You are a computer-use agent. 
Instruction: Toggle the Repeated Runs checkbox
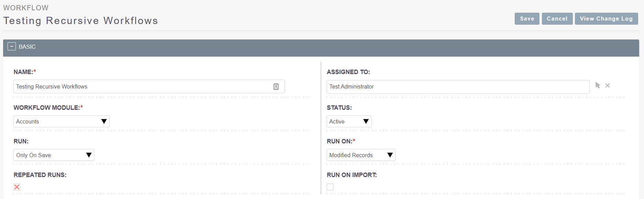click(x=17, y=187)
